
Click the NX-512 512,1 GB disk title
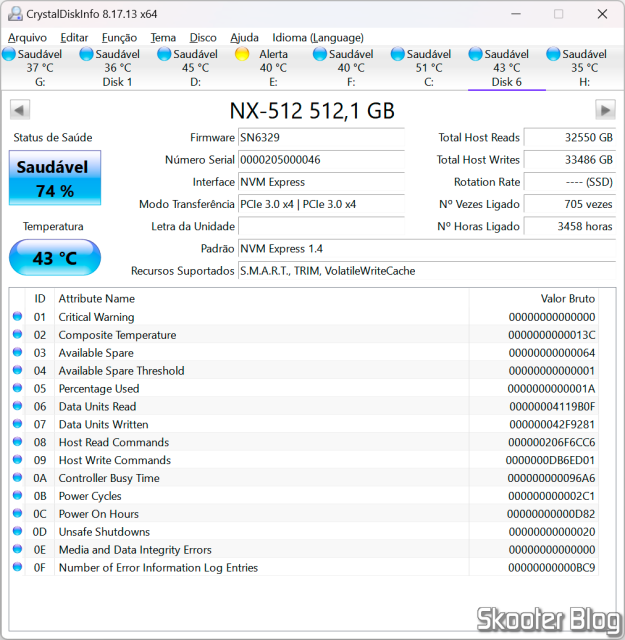tap(312, 111)
